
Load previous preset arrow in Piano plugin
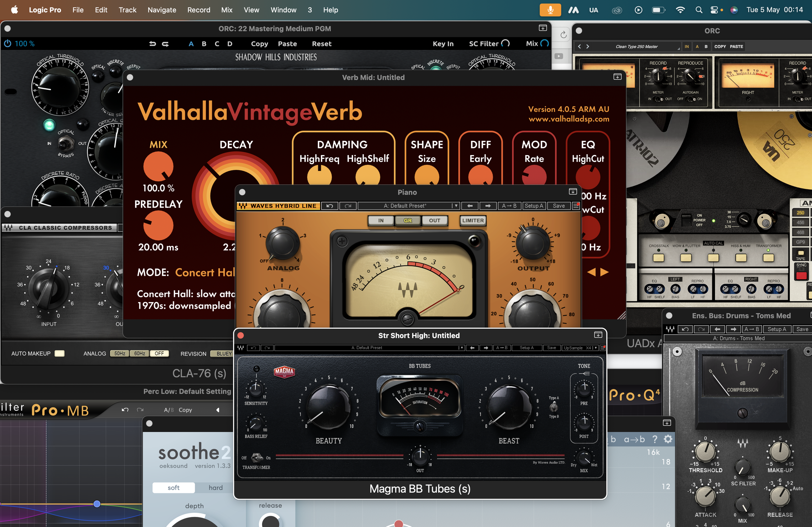pyautogui.click(x=470, y=206)
